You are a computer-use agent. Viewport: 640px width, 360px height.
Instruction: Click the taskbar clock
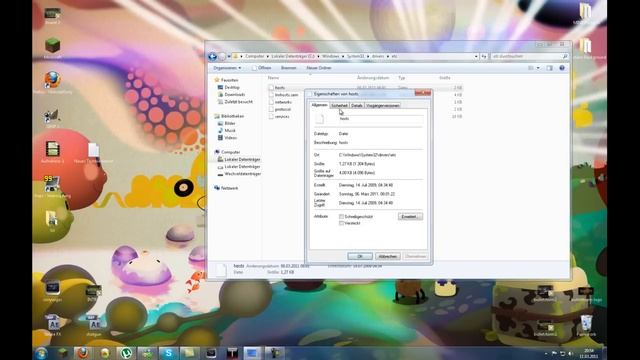[x=589, y=353]
